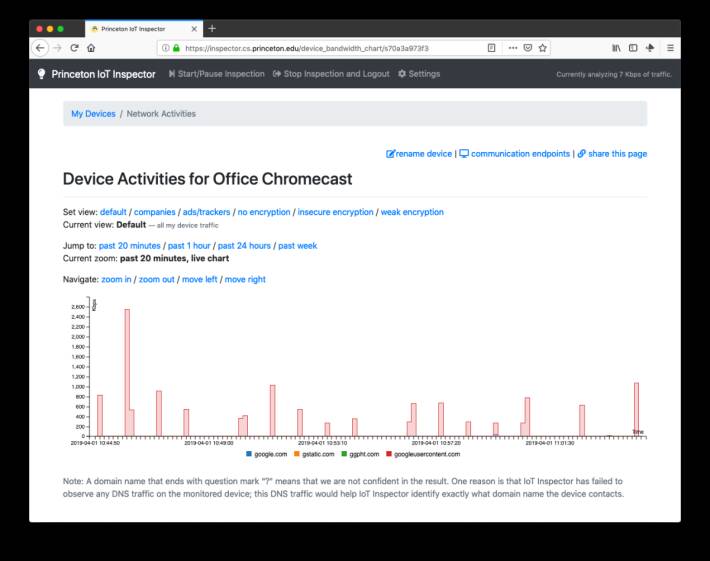This screenshot has width=710, height=561.
Task: Open the Firefox library icon
Action: (616, 48)
